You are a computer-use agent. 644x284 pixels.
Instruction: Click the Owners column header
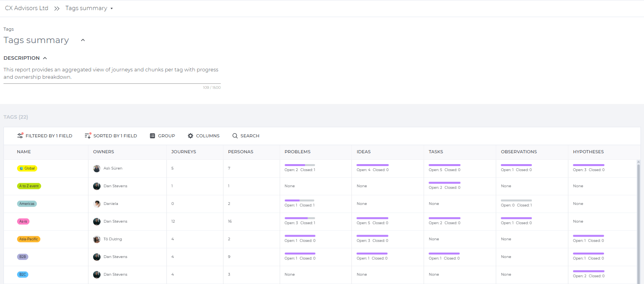(104, 152)
